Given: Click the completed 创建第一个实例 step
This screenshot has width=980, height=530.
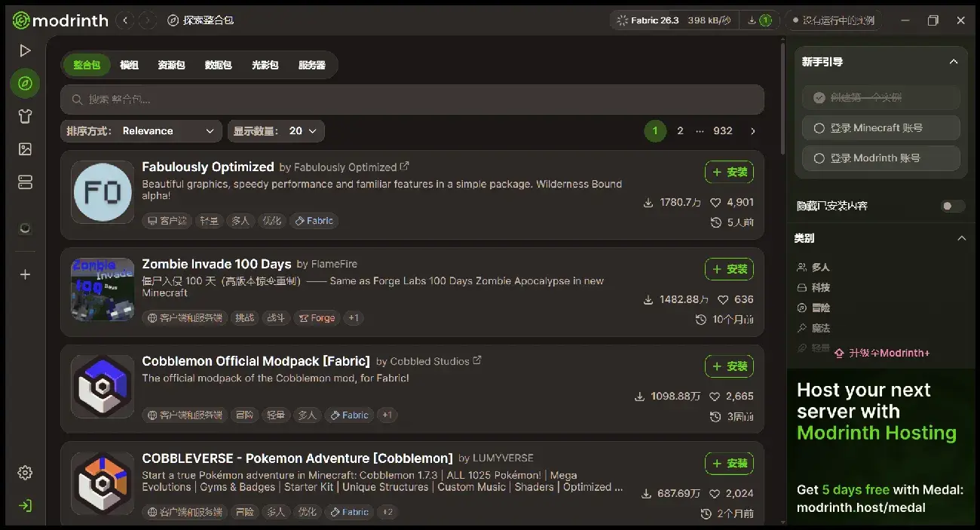Looking at the screenshot, I should [x=880, y=97].
